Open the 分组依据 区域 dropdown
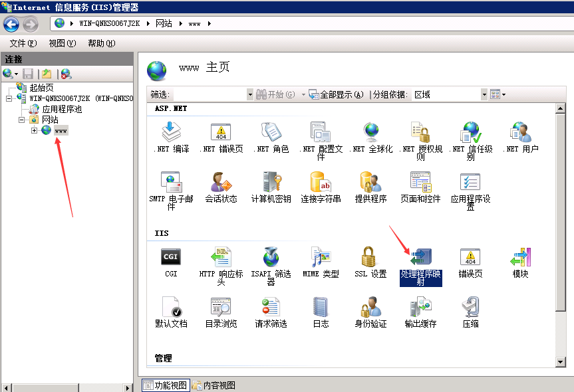This screenshot has height=392, width=574. pyautogui.click(x=484, y=95)
